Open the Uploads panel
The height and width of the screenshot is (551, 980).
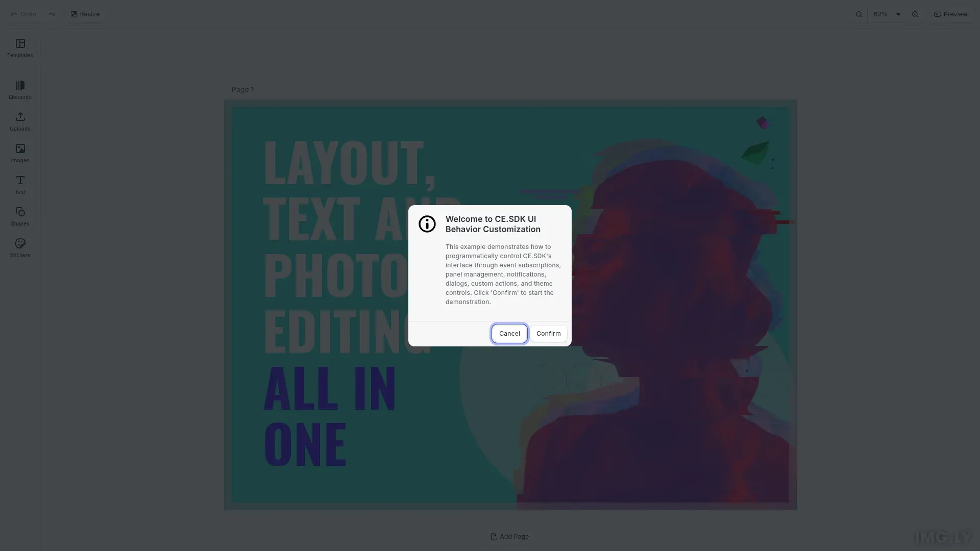point(20,121)
